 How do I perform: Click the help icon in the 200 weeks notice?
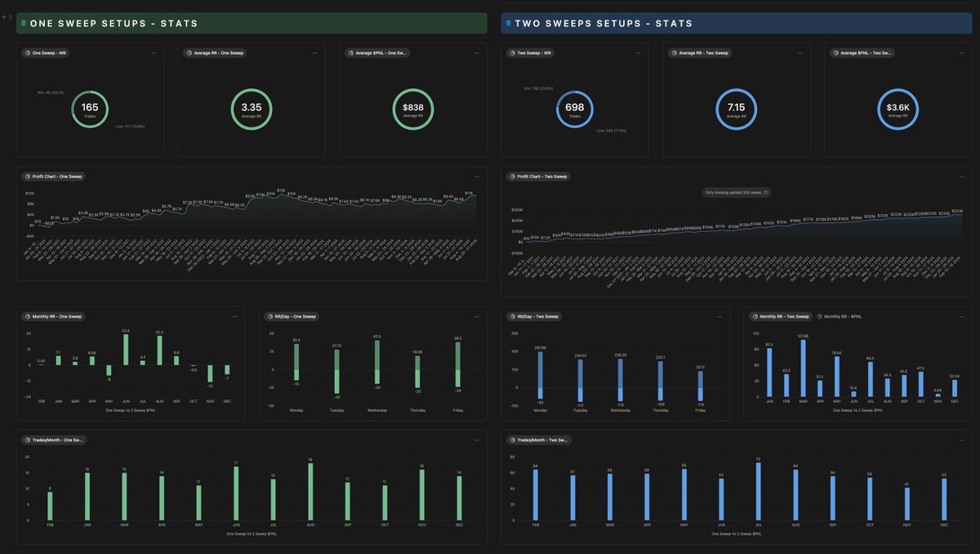765,193
